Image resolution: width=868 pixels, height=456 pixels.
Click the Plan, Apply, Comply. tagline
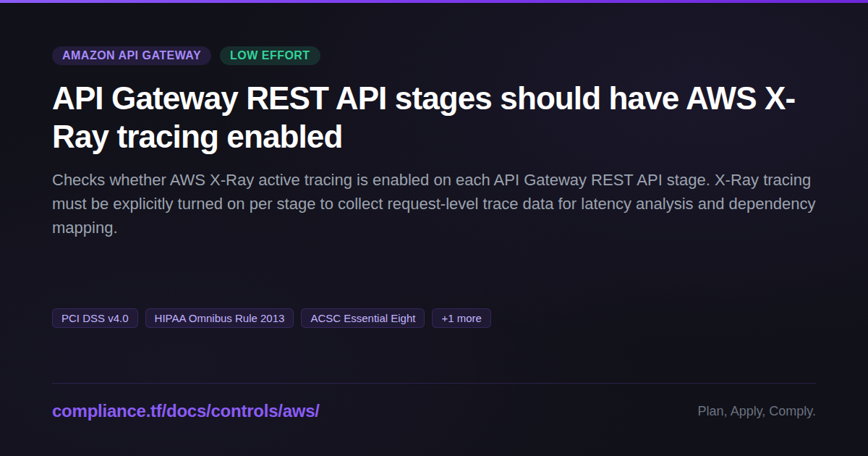(757, 411)
